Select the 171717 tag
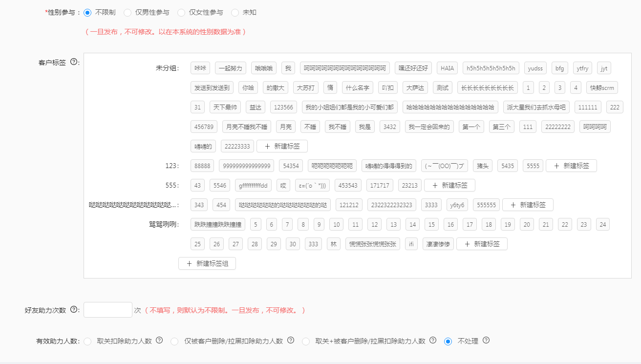Image resolution: width=641 pixels, height=364 pixels. click(380, 185)
